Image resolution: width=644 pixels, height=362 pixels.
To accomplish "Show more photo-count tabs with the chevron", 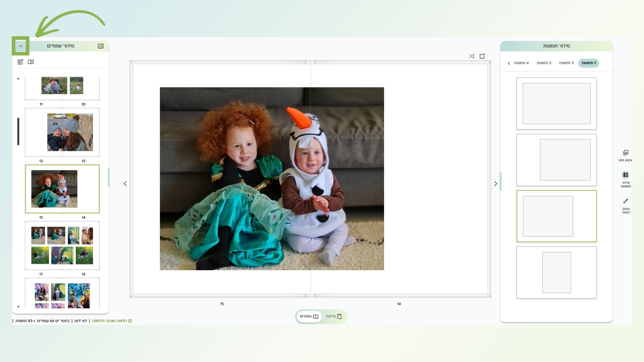I will tap(508, 63).
